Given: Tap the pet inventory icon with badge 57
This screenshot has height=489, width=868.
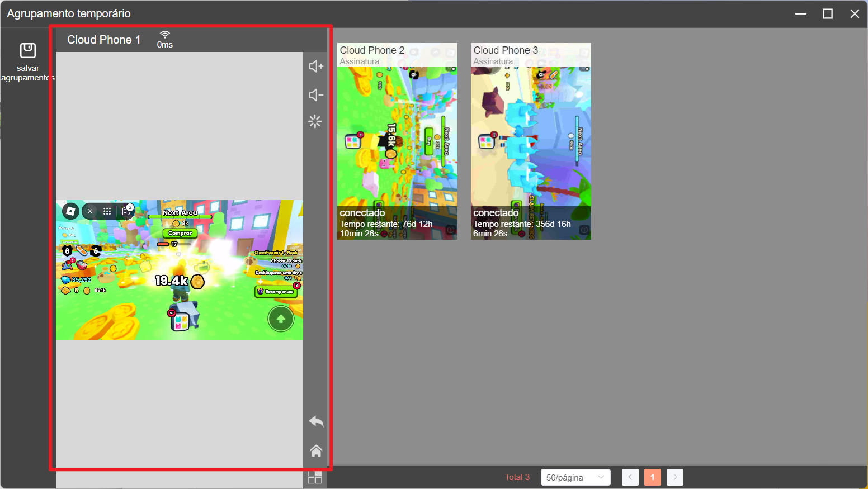Looking at the screenshot, I should [x=180, y=320].
